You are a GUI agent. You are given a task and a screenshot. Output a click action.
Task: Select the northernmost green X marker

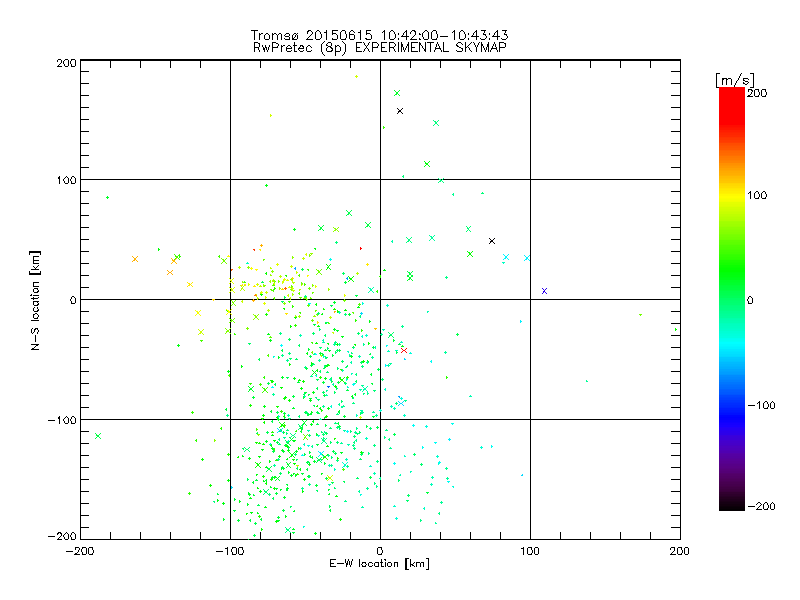[x=397, y=93]
